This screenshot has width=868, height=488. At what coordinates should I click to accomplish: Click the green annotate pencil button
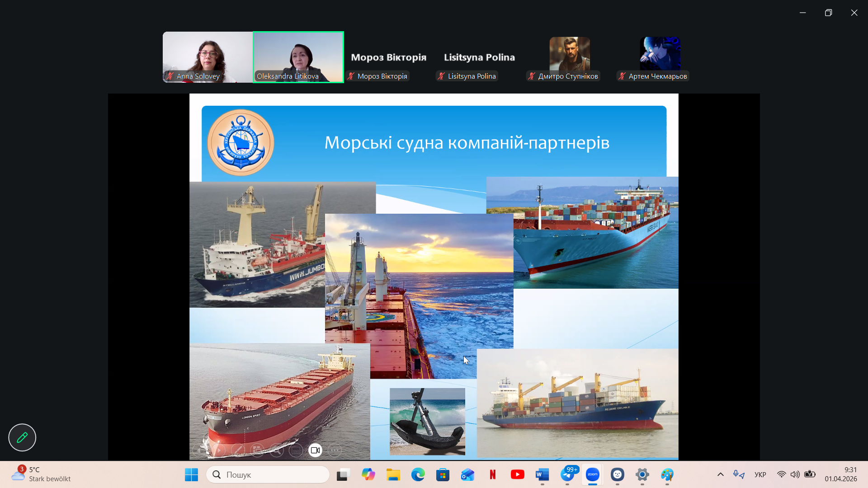tap(22, 437)
